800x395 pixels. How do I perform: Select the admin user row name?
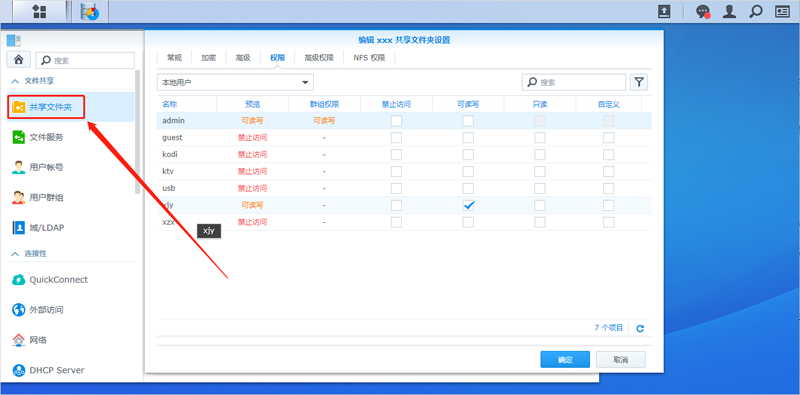(173, 121)
